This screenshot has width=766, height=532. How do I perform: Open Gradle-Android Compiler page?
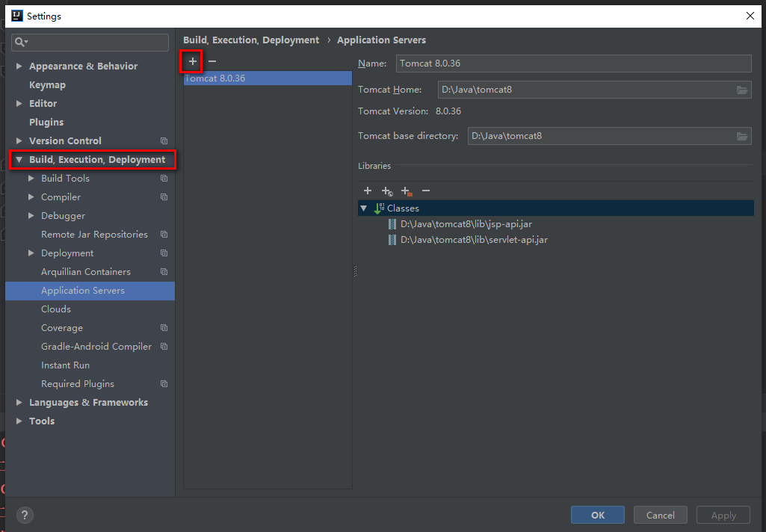pos(96,347)
